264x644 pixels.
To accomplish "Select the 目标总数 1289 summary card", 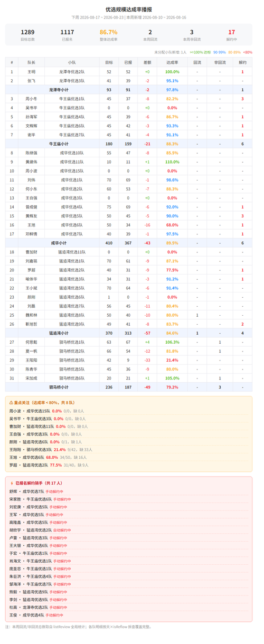I will [x=27, y=35].
